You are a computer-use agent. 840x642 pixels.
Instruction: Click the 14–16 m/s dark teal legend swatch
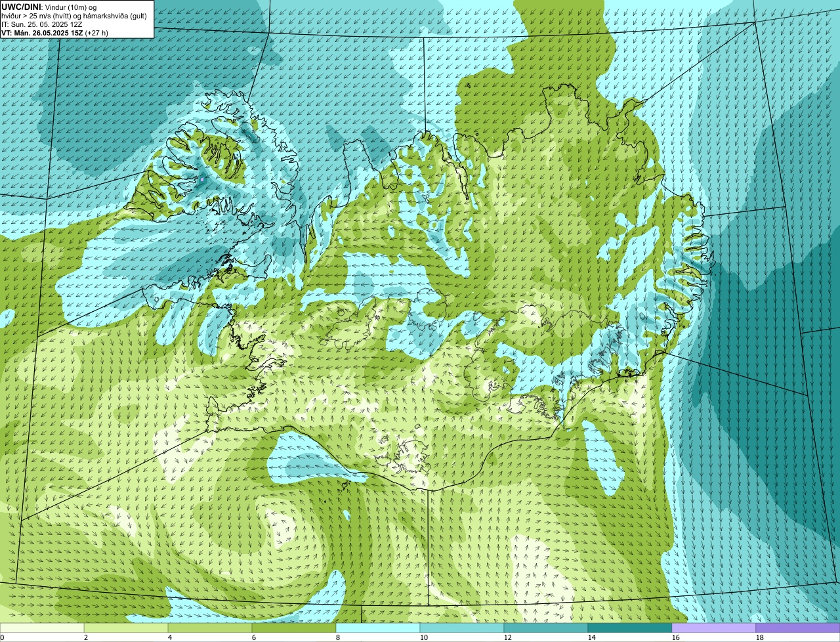(630, 628)
